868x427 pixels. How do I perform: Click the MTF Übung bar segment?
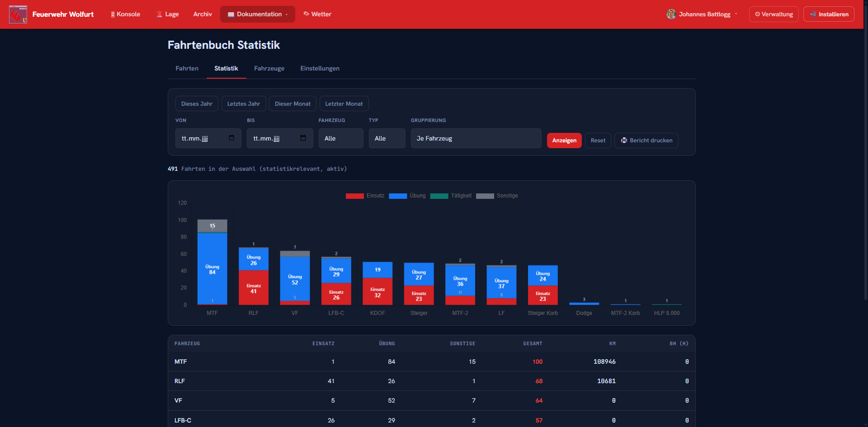coord(212,268)
